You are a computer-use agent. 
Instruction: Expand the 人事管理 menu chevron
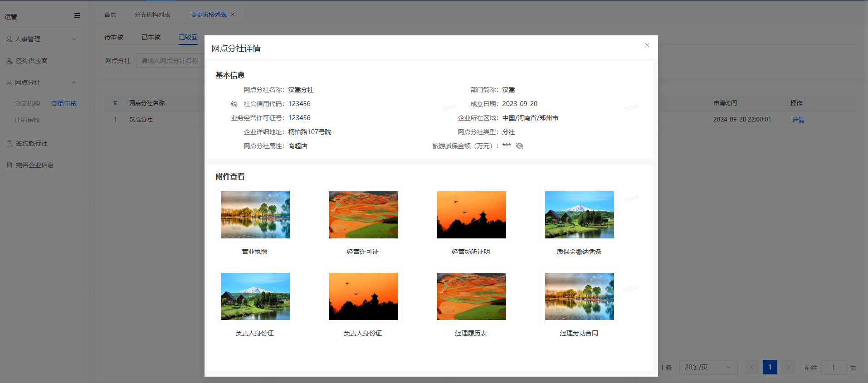[x=74, y=39]
